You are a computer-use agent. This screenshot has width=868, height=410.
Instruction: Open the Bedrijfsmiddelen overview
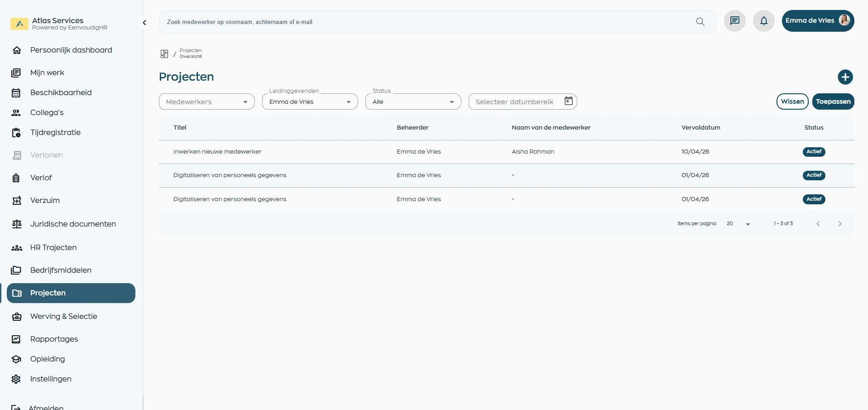(61, 270)
